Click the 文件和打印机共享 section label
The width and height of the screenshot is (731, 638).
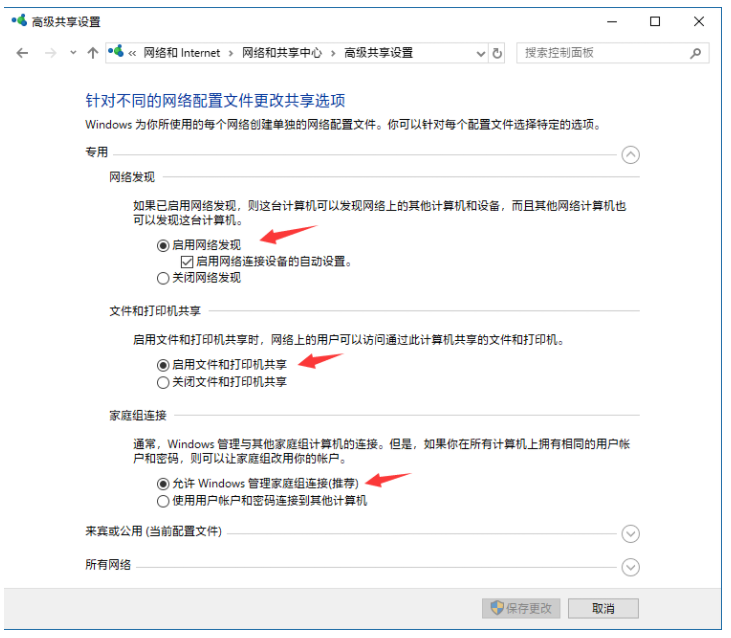(x=155, y=311)
